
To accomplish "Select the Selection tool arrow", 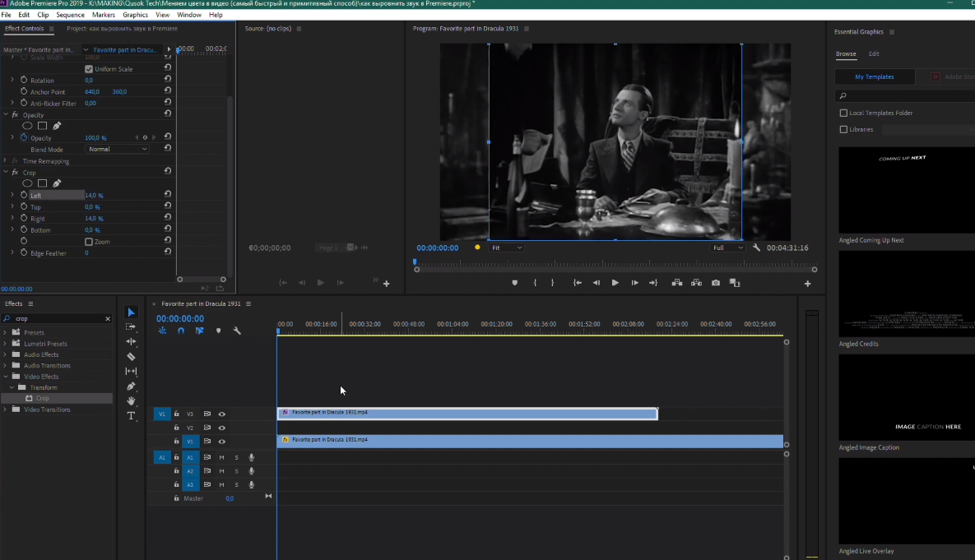I will click(x=131, y=312).
